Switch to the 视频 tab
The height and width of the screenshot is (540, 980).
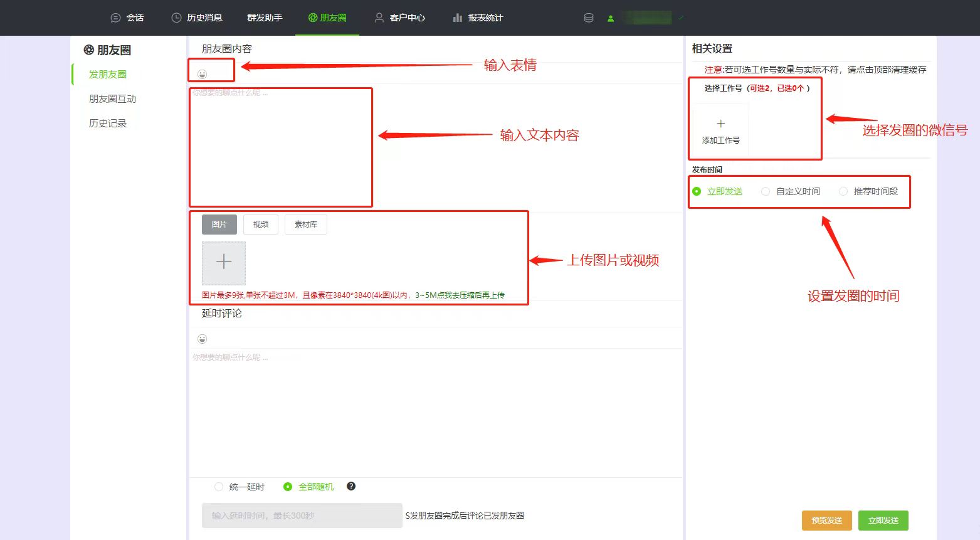tap(260, 224)
